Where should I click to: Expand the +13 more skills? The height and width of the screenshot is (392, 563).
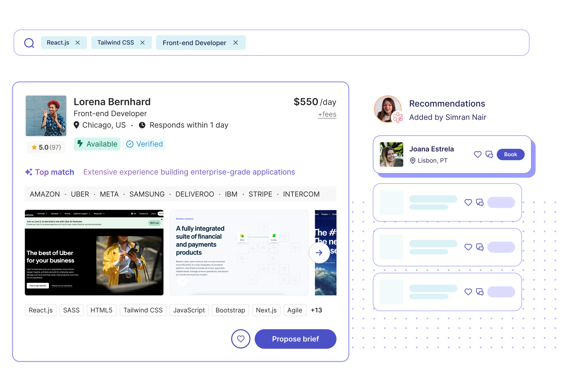pos(316,310)
